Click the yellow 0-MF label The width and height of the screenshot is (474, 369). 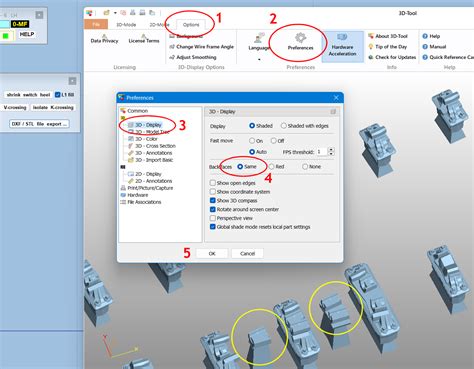(x=20, y=24)
